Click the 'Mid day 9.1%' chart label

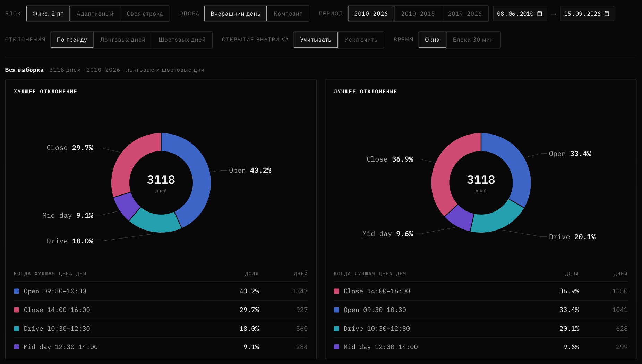point(68,215)
